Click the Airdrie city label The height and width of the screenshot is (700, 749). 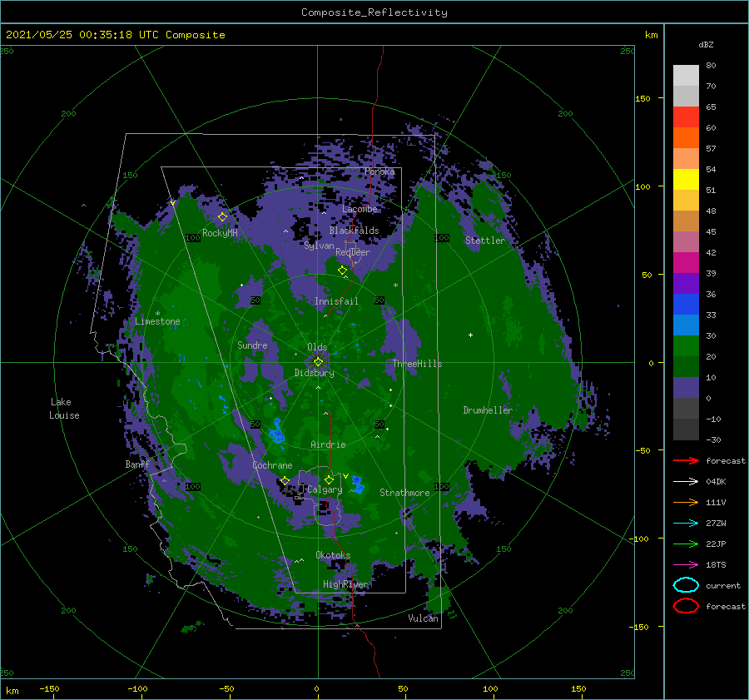[328, 444]
